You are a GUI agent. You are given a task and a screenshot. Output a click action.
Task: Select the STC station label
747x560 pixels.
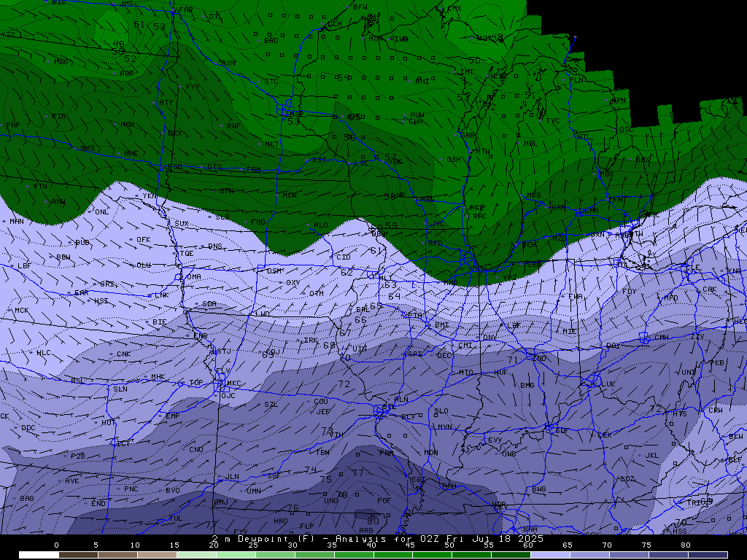271,82
